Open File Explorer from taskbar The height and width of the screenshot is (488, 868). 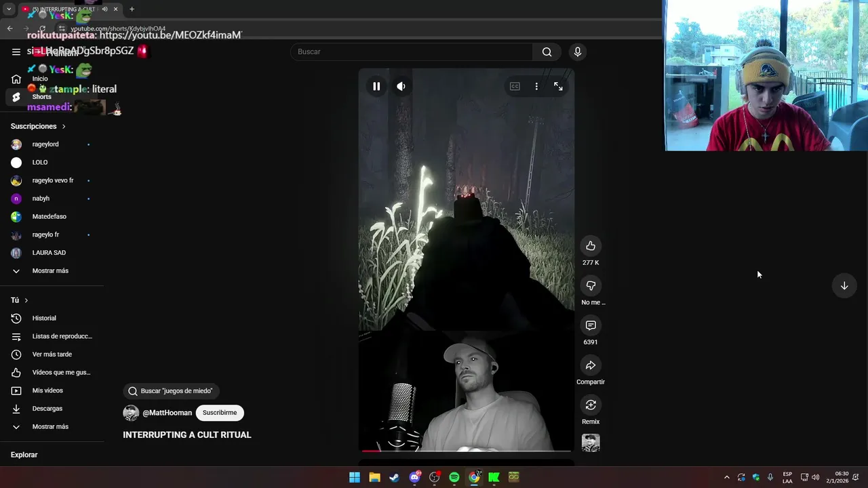tap(374, 477)
